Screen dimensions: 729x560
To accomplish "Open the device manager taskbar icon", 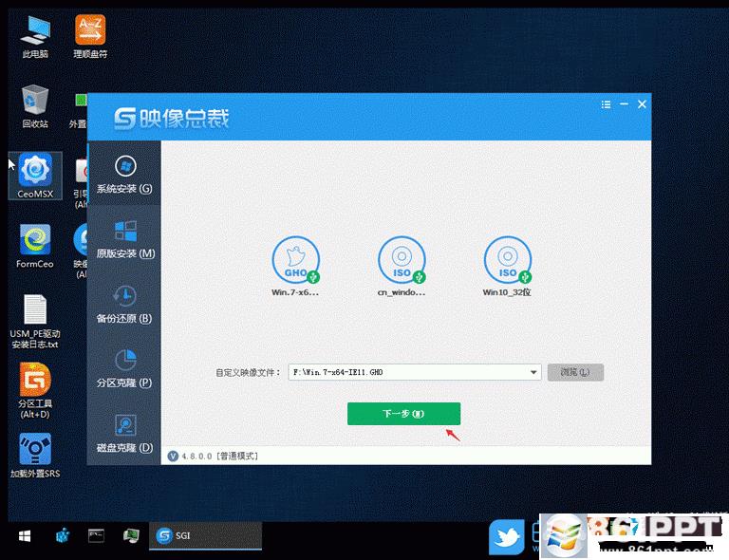I will (x=131, y=536).
